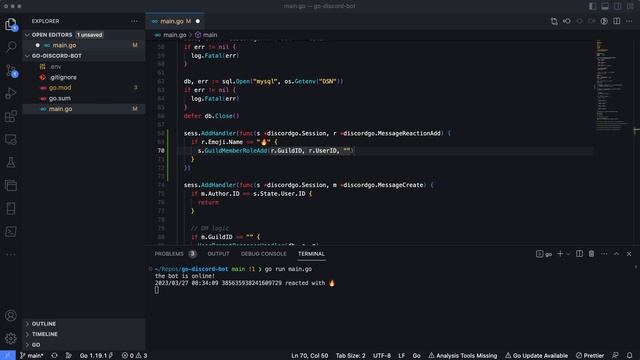The height and width of the screenshot is (360, 640).
Task: Open Explorer views and more actions
Action: point(134,21)
